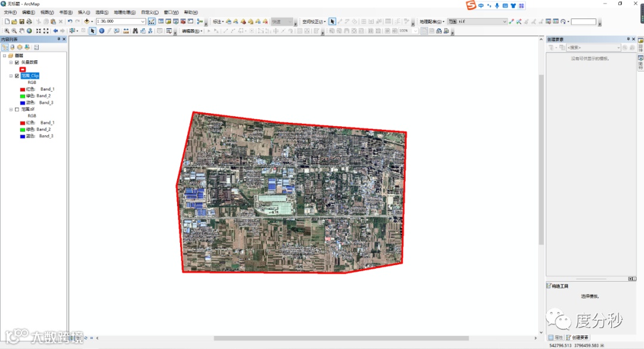
Task: Toggle visibility of 矢量数据 layer checkbox
Action: 17,63
